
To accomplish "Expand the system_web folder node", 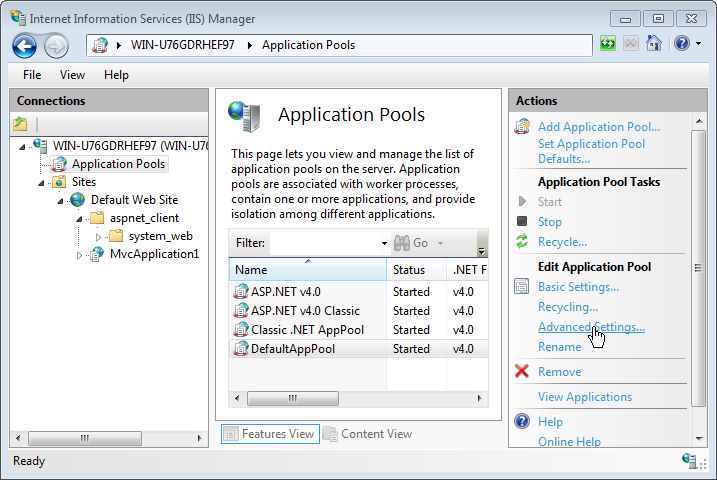I will pyautogui.click(x=98, y=237).
